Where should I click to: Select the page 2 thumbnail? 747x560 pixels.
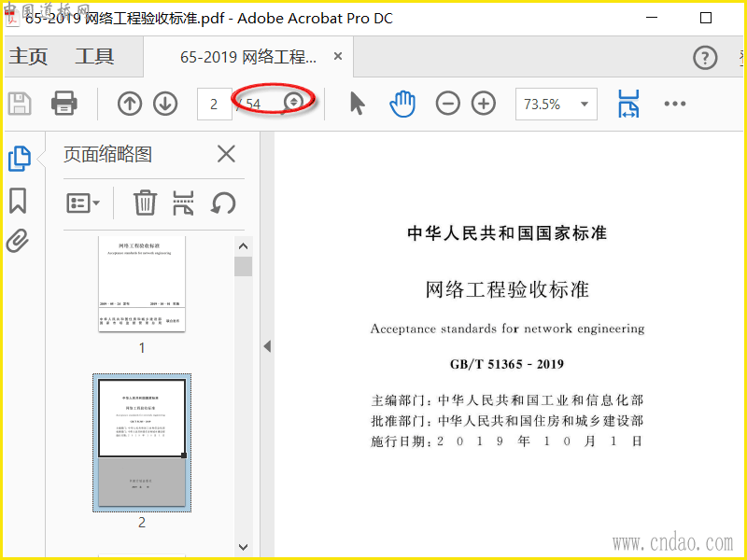(142, 442)
